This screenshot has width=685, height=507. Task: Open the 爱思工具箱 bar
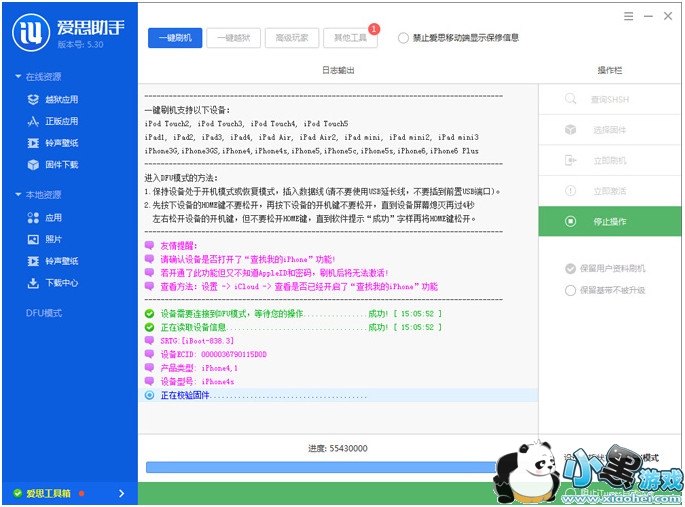click(x=70, y=493)
